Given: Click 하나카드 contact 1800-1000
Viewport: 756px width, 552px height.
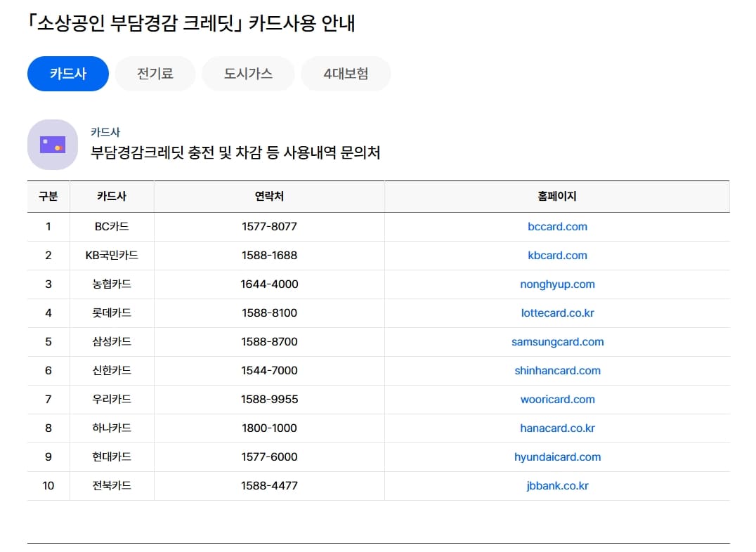Looking at the screenshot, I should (x=269, y=428).
